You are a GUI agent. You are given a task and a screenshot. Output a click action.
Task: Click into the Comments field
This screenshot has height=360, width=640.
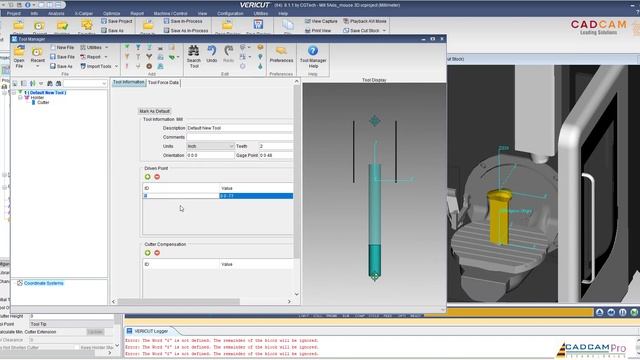click(240, 137)
